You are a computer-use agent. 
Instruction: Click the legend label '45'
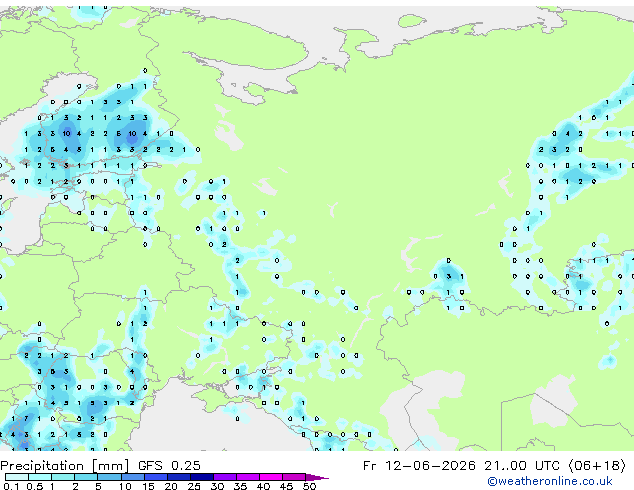click(286, 486)
